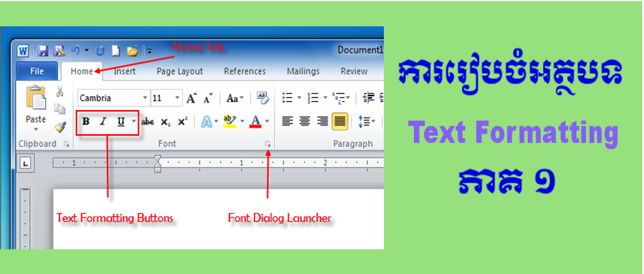This screenshot has height=274, width=644.
Task: Click the Cut scissors icon
Action: click(60, 91)
